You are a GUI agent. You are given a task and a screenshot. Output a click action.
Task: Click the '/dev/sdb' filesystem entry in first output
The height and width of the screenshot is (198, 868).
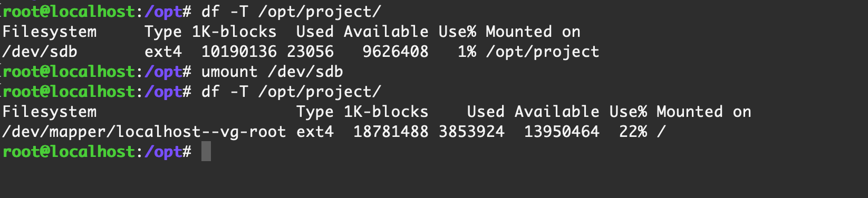tap(40, 52)
